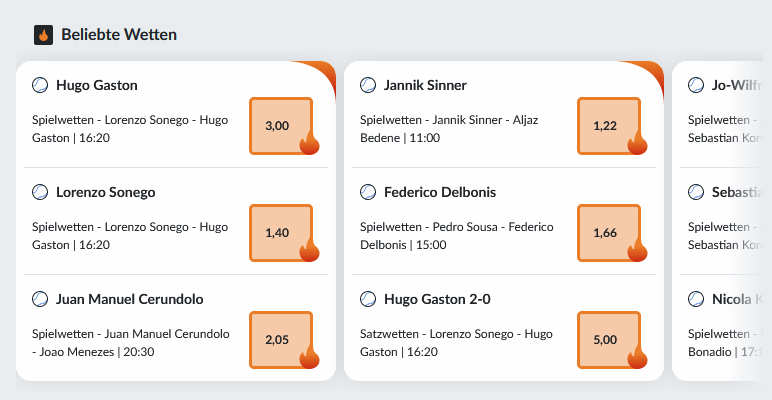Click tennis ball icon next to Jannik Sinner

[368, 85]
